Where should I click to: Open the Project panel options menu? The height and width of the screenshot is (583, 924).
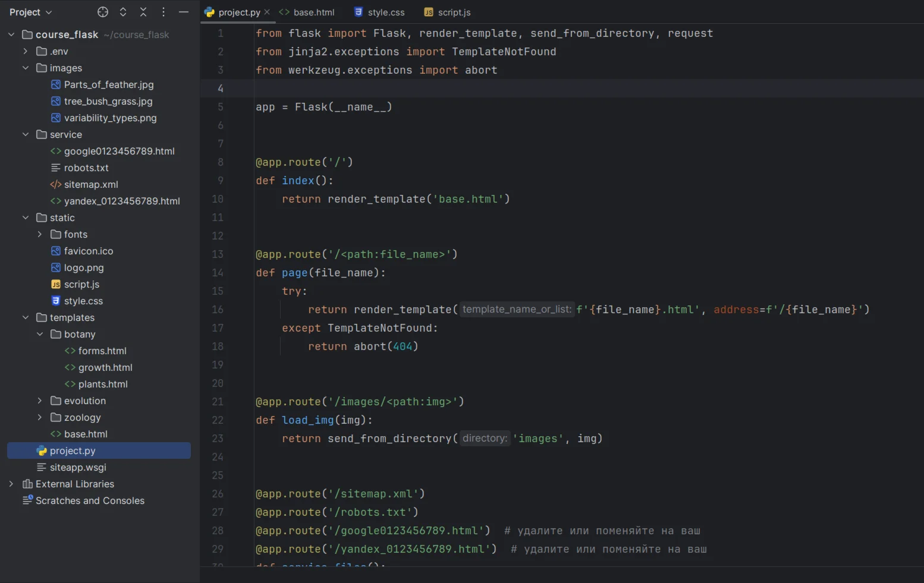pos(164,12)
